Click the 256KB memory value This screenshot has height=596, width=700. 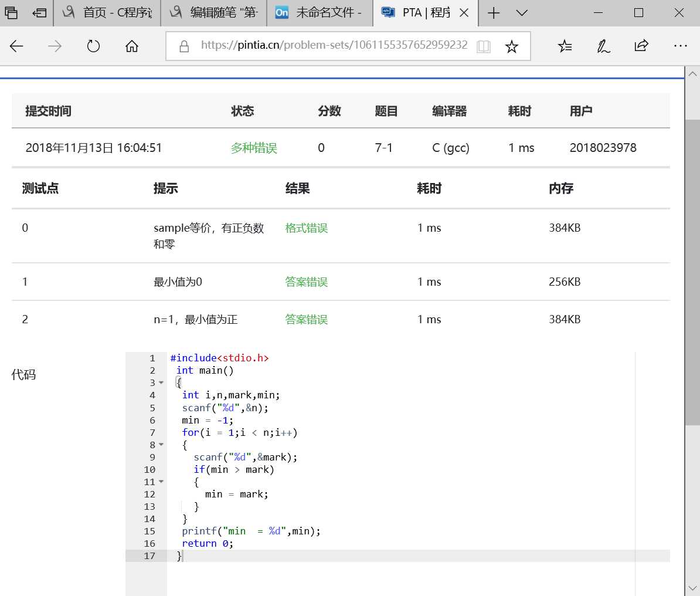pos(565,282)
